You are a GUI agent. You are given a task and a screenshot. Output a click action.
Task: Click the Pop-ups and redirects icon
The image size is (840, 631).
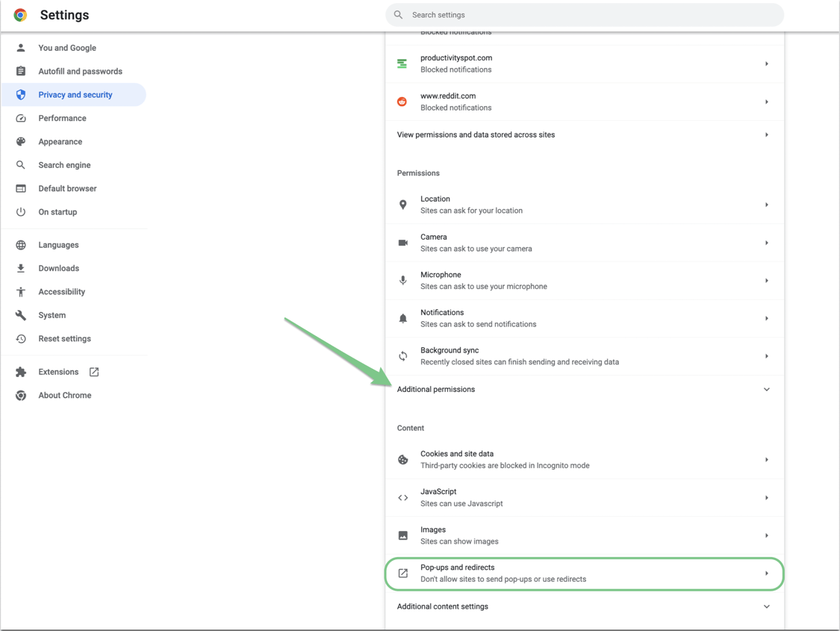click(x=403, y=573)
